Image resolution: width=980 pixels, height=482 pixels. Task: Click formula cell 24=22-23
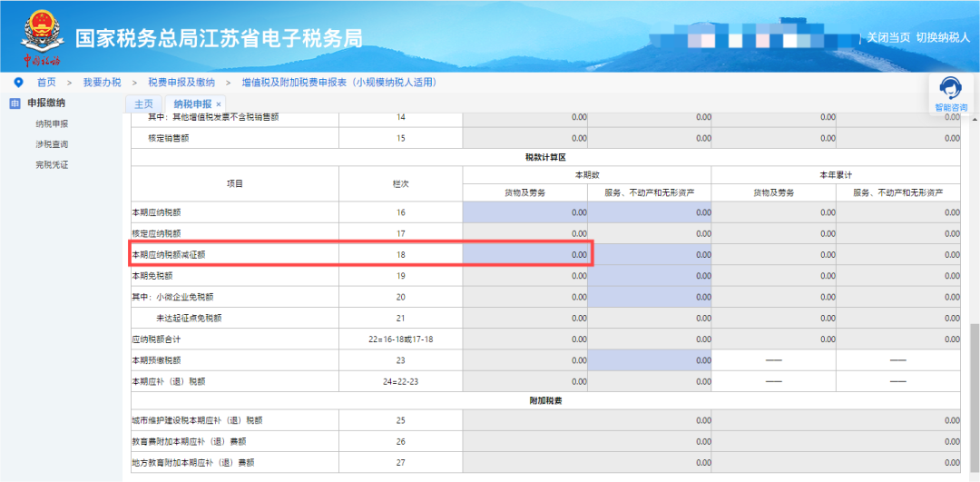pyautogui.click(x=401, y=381)
